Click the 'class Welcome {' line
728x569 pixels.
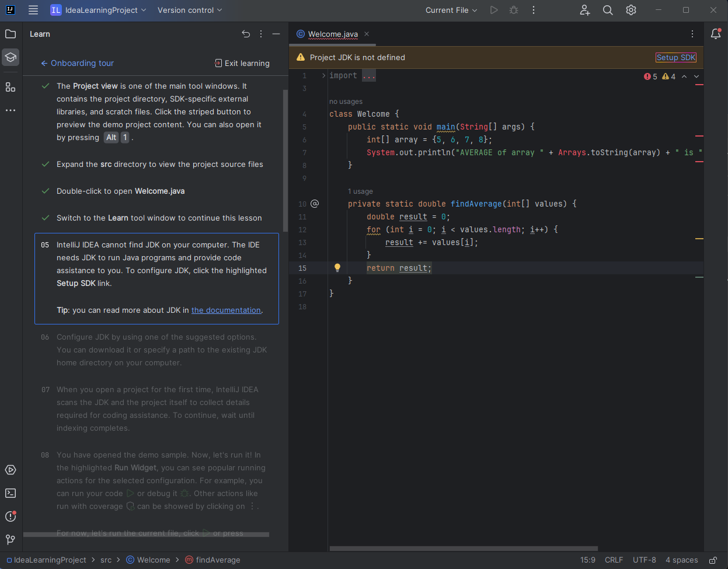click(x=364, y=114)
